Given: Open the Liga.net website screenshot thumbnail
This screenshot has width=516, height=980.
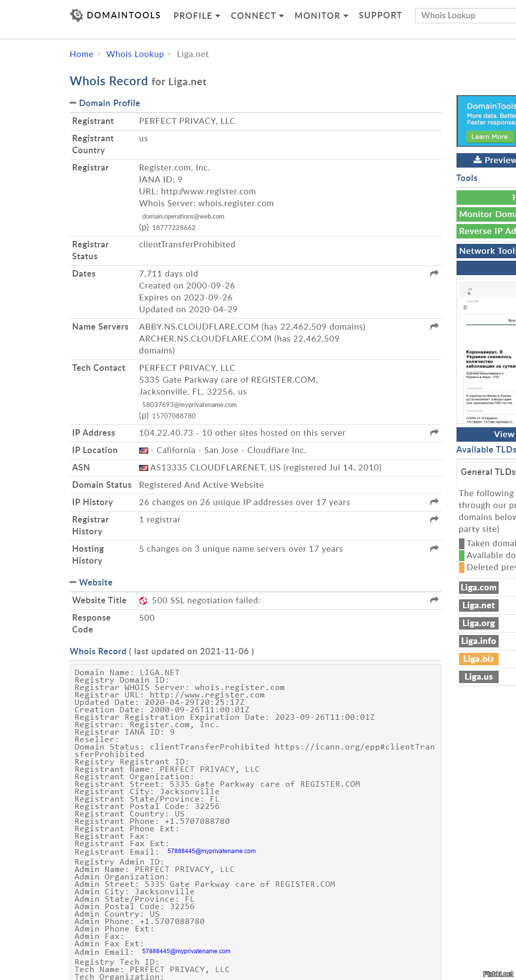Looking at the screenshot, I should tap(486, 351).
